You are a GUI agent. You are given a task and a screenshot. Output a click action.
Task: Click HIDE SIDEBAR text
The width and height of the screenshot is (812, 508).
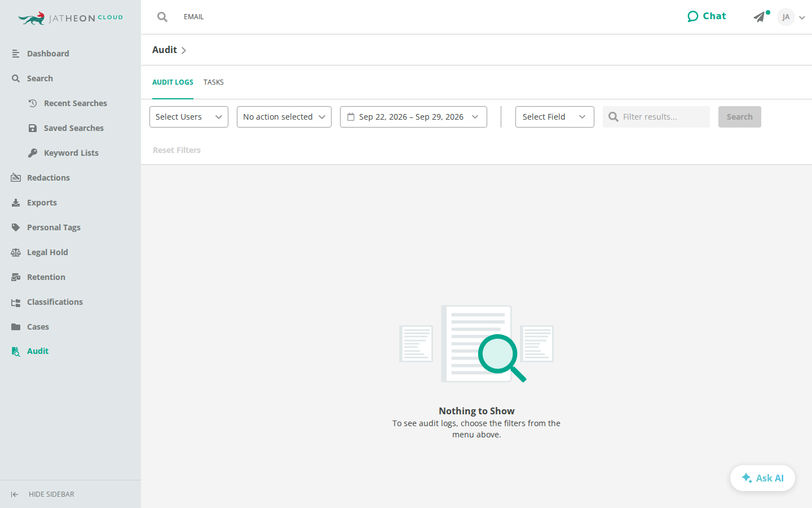click(x=51, y=494)
